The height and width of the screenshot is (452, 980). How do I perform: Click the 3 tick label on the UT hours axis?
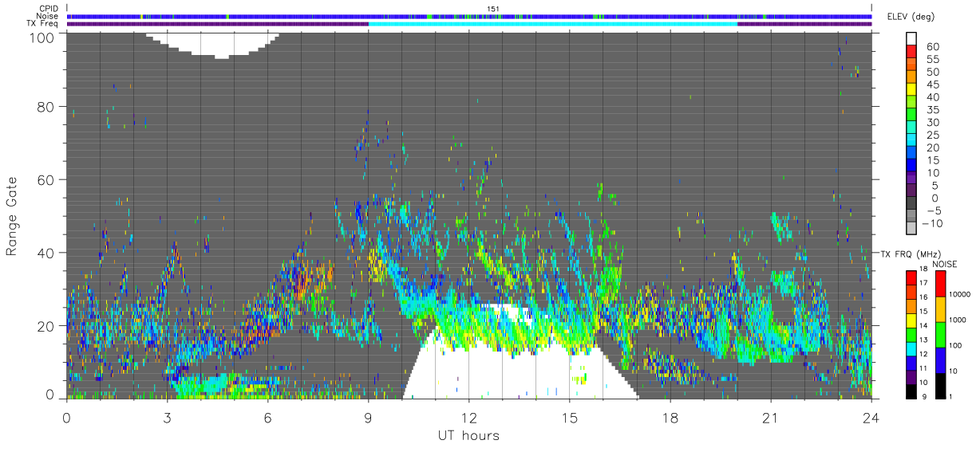pyautogui.click(x=167, y=417)
